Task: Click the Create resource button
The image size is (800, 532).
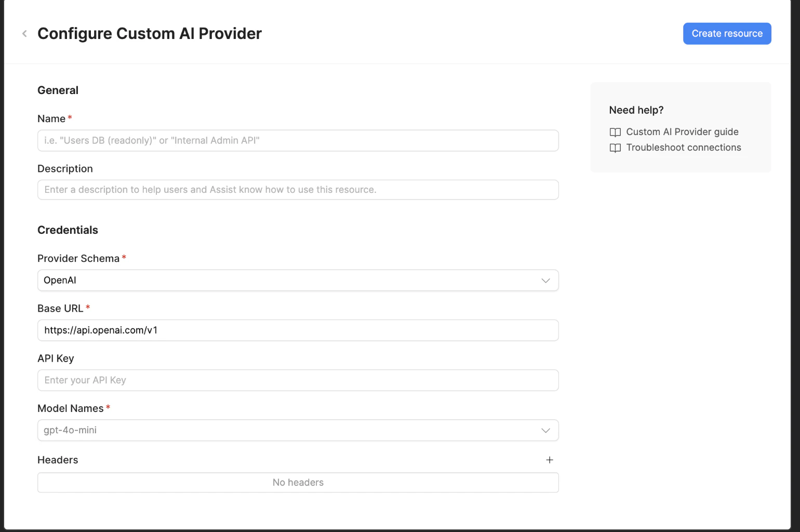Action: [727, 33]
